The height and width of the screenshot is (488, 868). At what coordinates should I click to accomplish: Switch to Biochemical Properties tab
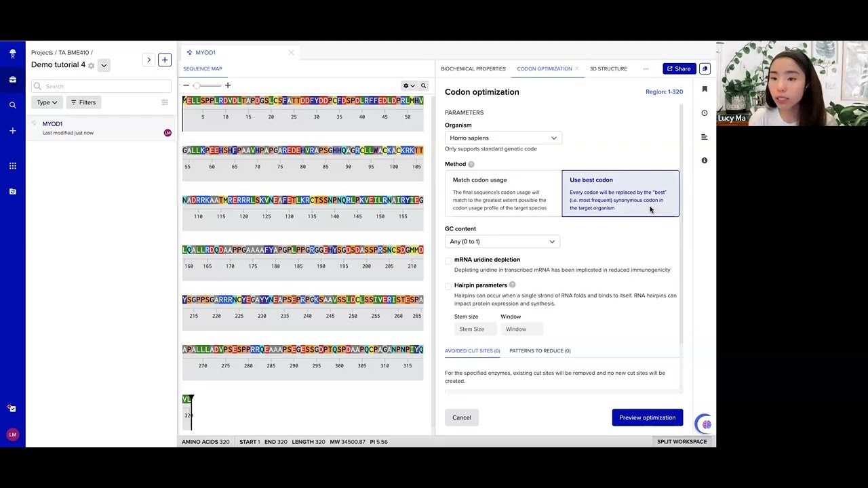point(473,68)
